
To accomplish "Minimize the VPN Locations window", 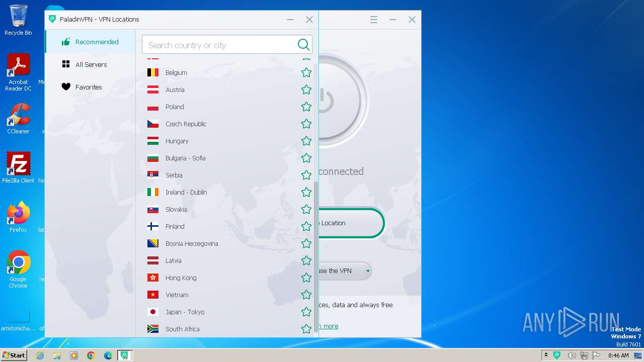I will point(290,20).
